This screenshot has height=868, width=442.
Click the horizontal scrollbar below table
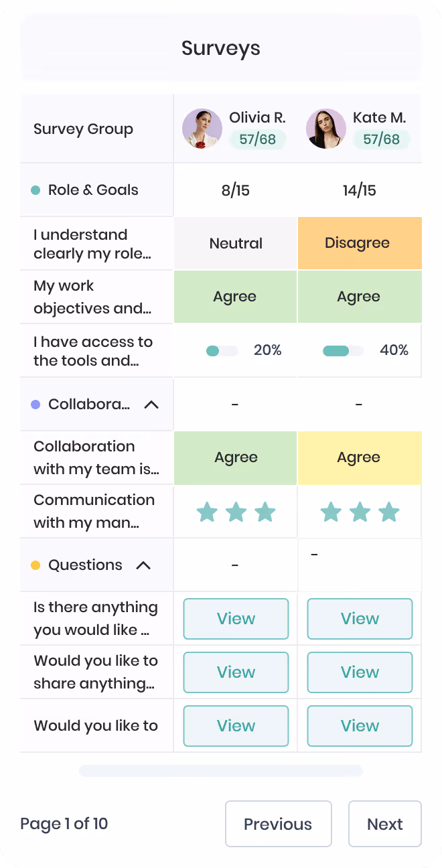point(221,771)
